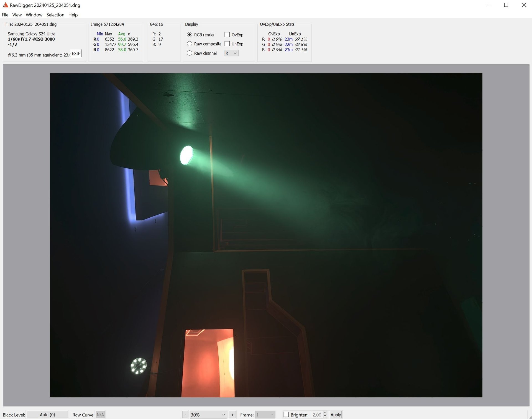Enable the OvExp checkbox
Image resolution: width=532 pixels, height=419 pixels.
pos(227,35)
